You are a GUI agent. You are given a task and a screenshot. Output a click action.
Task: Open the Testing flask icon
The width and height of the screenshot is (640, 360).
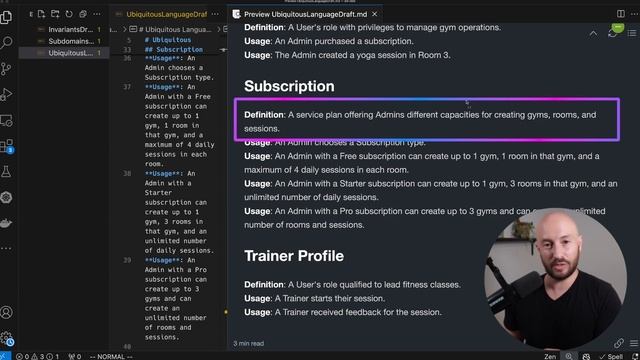point(6,172)
